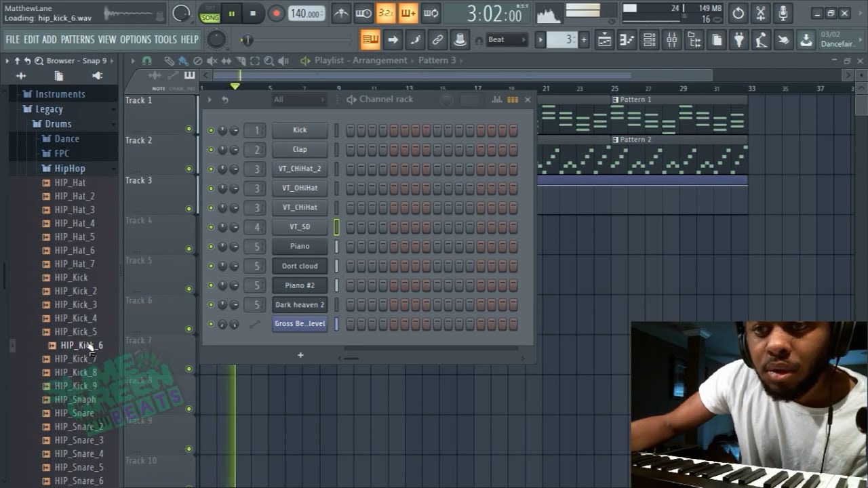
Task: Mute playlist Track 1 with its green dot
Action: tap(189, 129)
